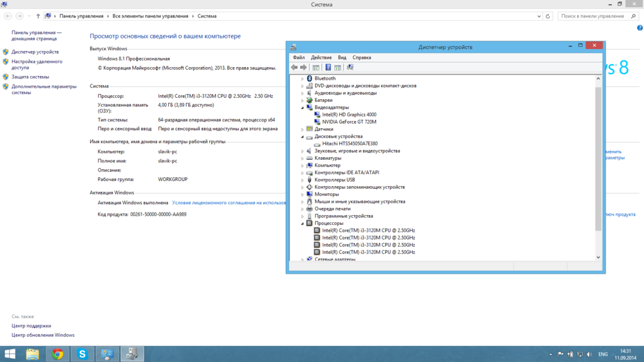644x362 pixels.
Task: Click the Компьютер category icon
Action: [310, 165]
